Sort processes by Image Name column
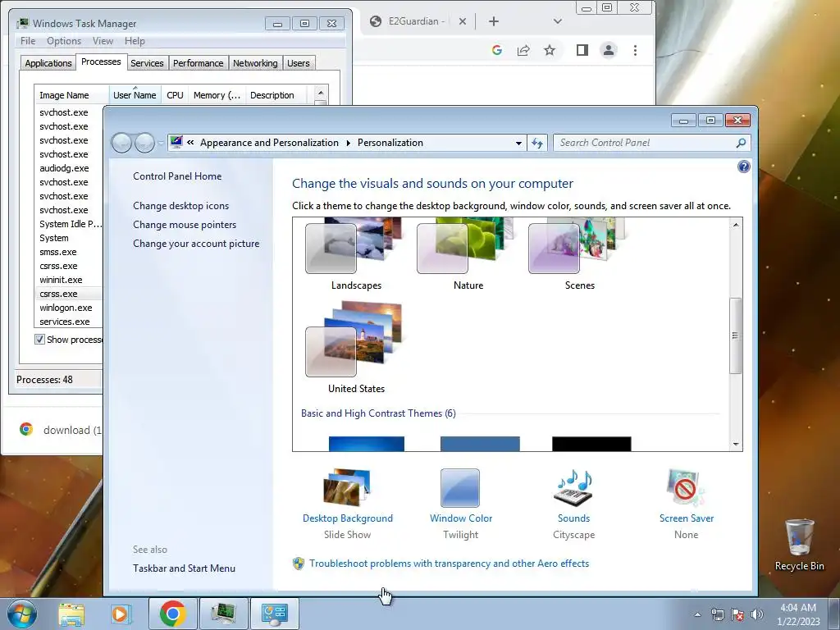Viewport: 840px width, 630px height. pyautogui.click(x=71, y=95)
